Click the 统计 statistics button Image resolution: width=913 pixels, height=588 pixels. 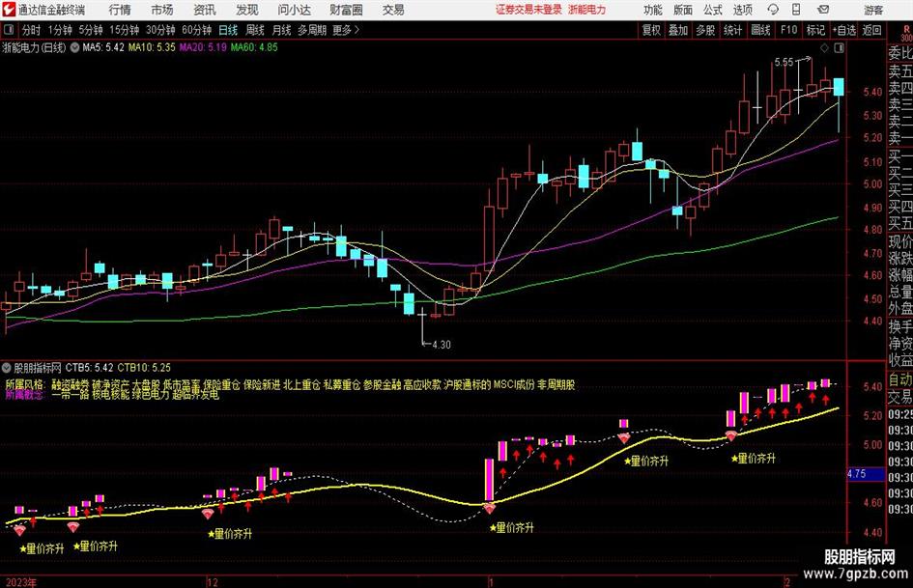(732, 30)
